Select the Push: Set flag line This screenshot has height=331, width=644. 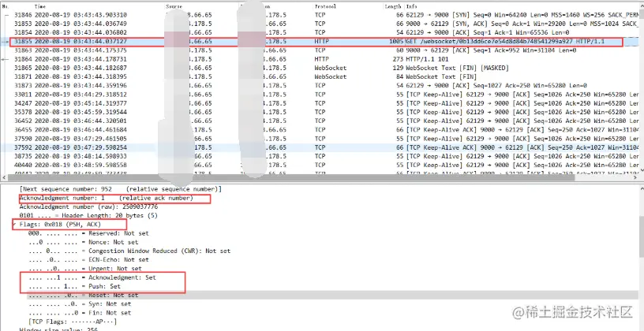click(x=74, y=286)
